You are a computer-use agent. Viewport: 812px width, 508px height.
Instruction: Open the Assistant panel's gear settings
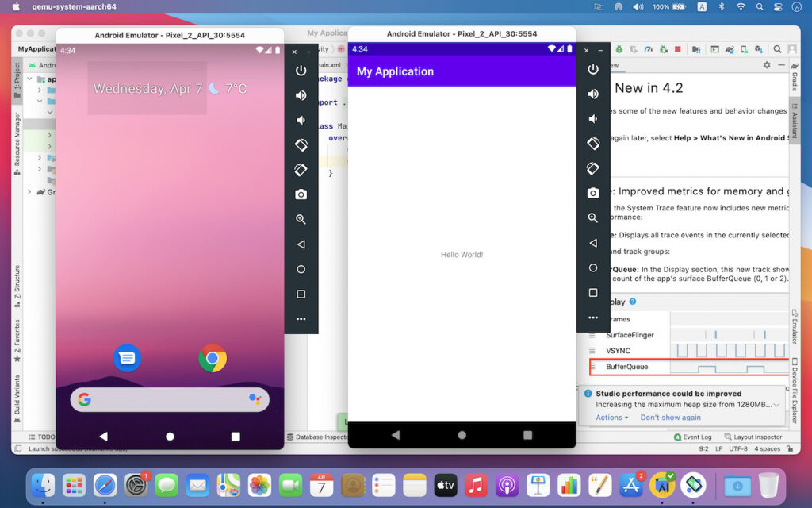tap(766, 66)
